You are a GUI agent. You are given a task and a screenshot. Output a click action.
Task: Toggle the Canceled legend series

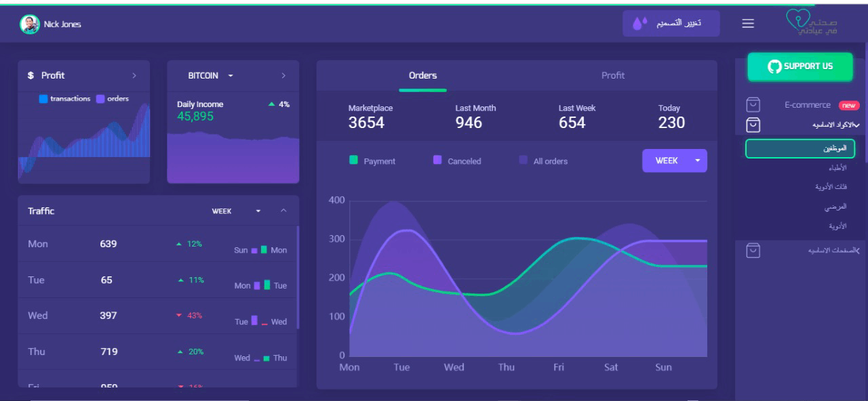click(437, 161)
